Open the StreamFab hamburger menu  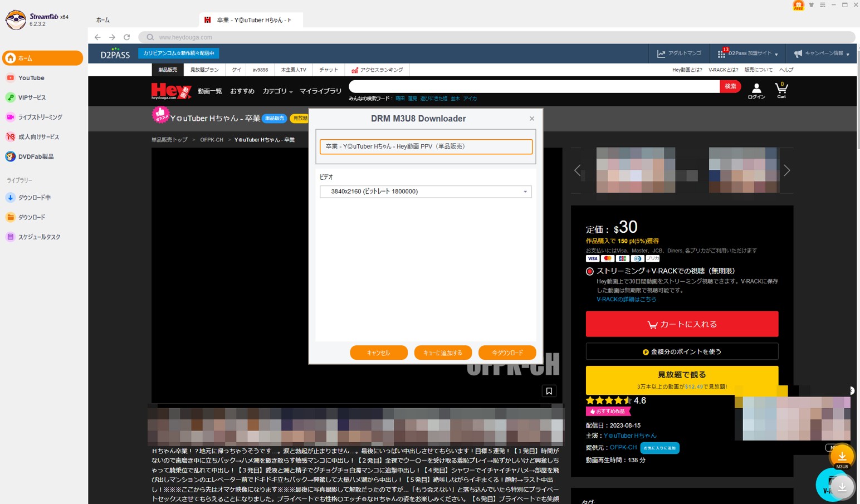click(x=822, y=4)
